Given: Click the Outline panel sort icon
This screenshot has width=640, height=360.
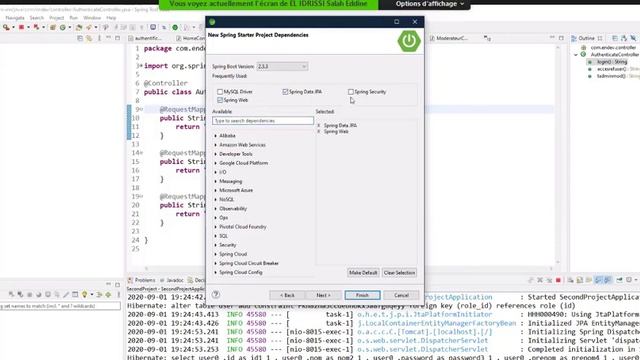Looking at the screenshot, I should (624, 38).
